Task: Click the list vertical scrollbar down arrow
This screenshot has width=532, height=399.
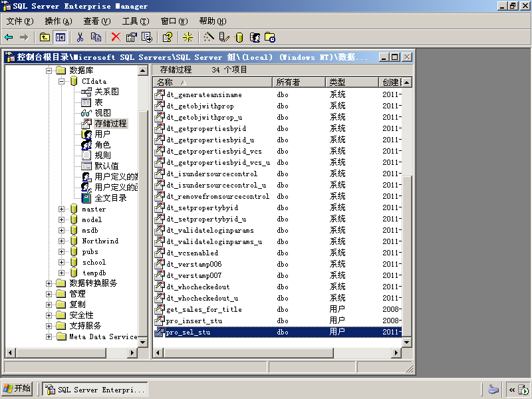Action: [406, 342]
